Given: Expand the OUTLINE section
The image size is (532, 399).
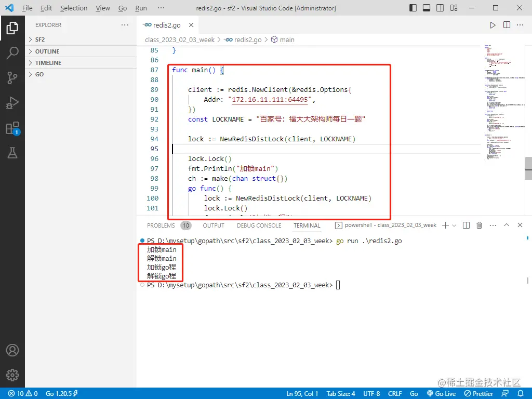Looking at the screenshot, I should [81, 51].
